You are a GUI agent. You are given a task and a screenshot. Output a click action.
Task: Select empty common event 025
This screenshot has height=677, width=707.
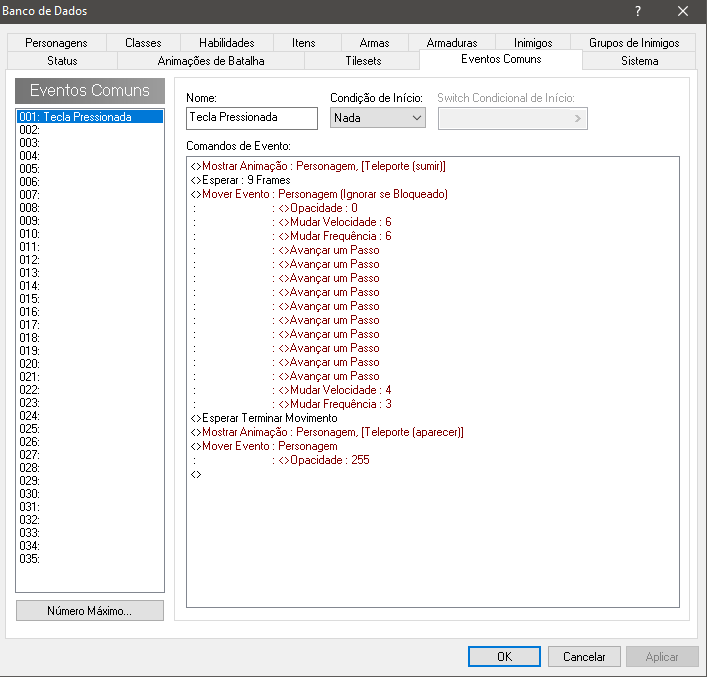pyautogui.click(x=90, y=428)
